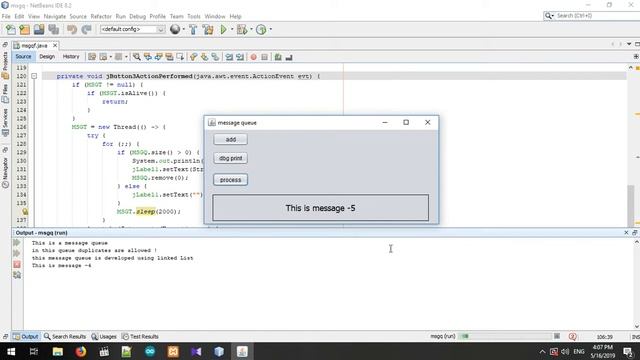
Task: Expand the Run Project dropdown arrow
Action: [x=232, y=29]
